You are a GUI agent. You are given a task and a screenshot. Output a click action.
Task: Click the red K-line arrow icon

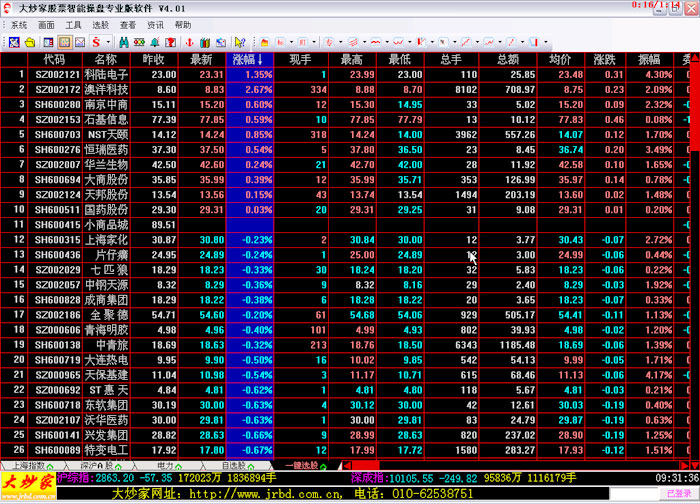coord(421,42)
